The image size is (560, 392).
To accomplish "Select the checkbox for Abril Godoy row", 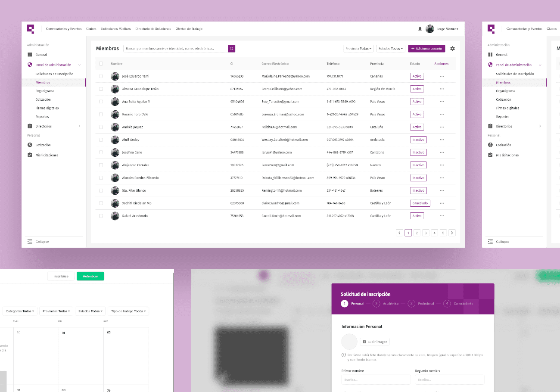I will 101,140.
